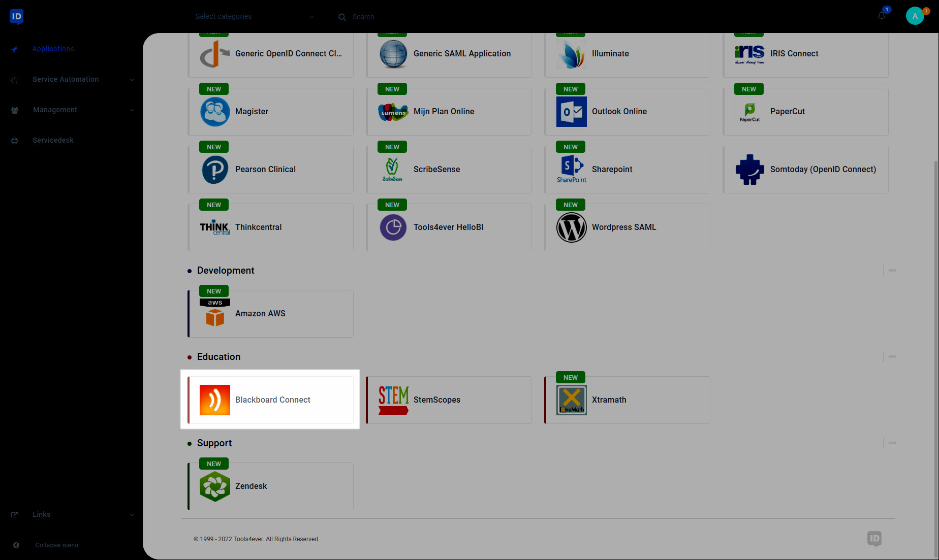Click the Support section heading

214,443
